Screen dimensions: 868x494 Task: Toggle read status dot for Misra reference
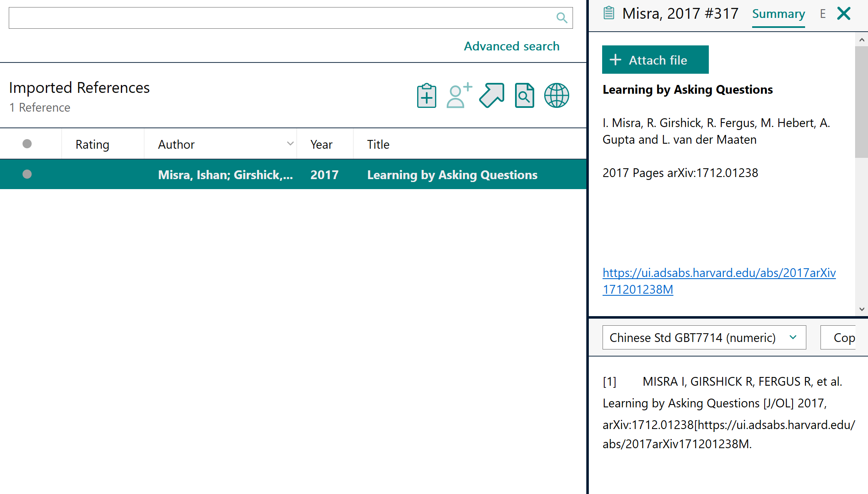coord(27,174)
